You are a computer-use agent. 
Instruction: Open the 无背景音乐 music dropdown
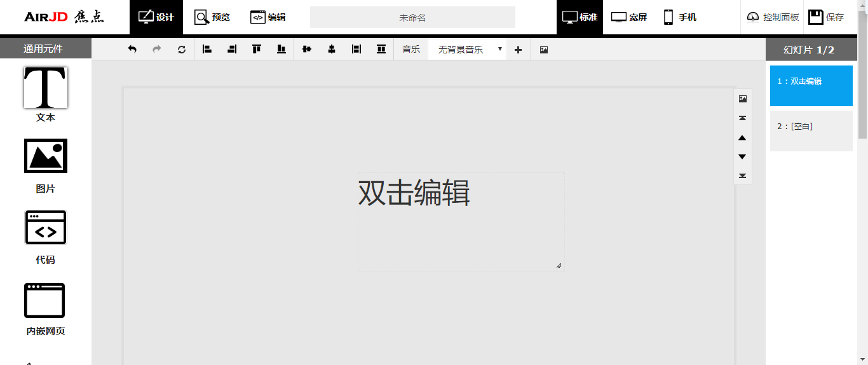(467, 50)
